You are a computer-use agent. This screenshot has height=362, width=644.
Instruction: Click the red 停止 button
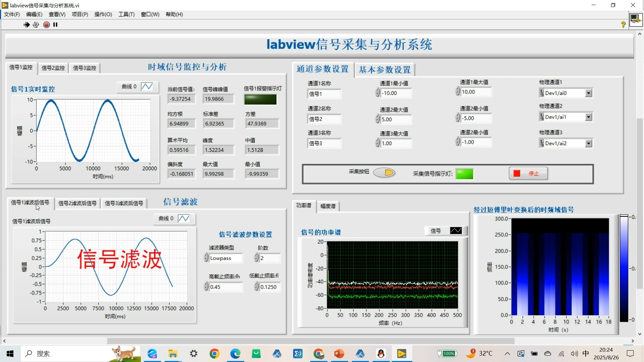coord(528,173)
